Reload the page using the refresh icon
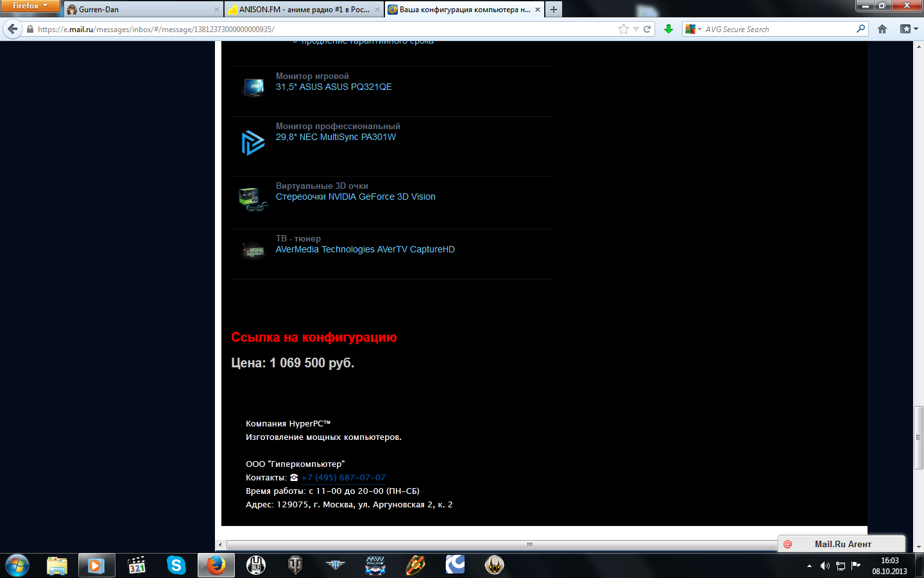Screen dimensions: 924x578 pyautogui.click(x=647, y=29)
